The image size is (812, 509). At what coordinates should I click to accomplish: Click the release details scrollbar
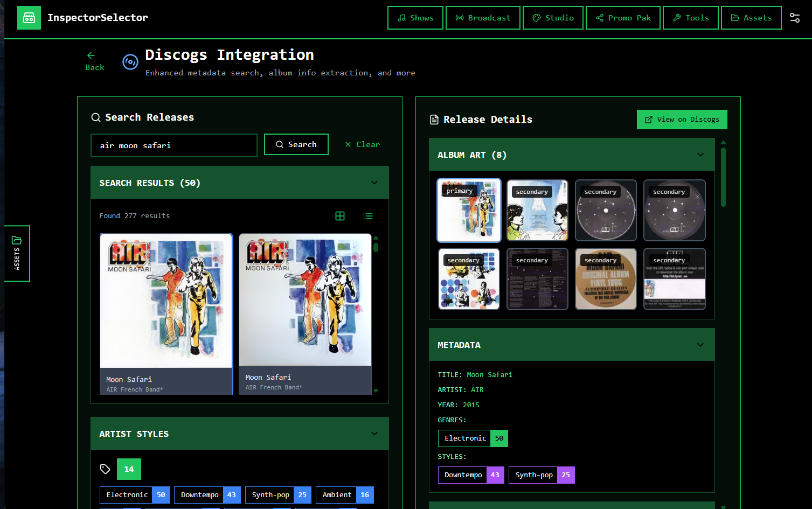pos(723,178)
